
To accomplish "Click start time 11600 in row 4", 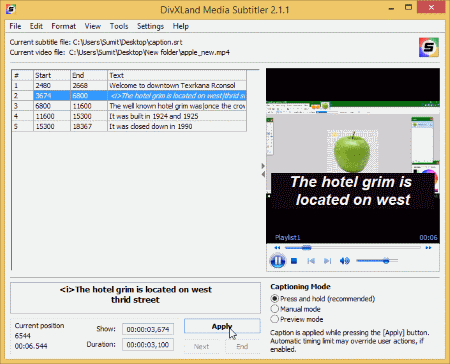I will coord(52,116).
